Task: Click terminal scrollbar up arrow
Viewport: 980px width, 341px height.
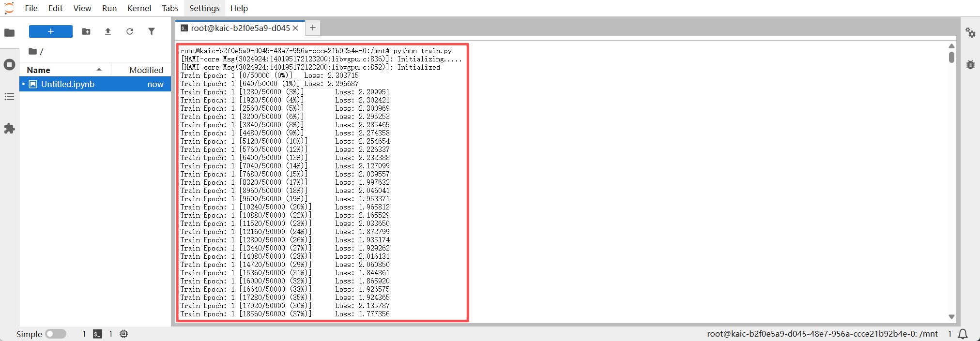Action: coord(951,46)
